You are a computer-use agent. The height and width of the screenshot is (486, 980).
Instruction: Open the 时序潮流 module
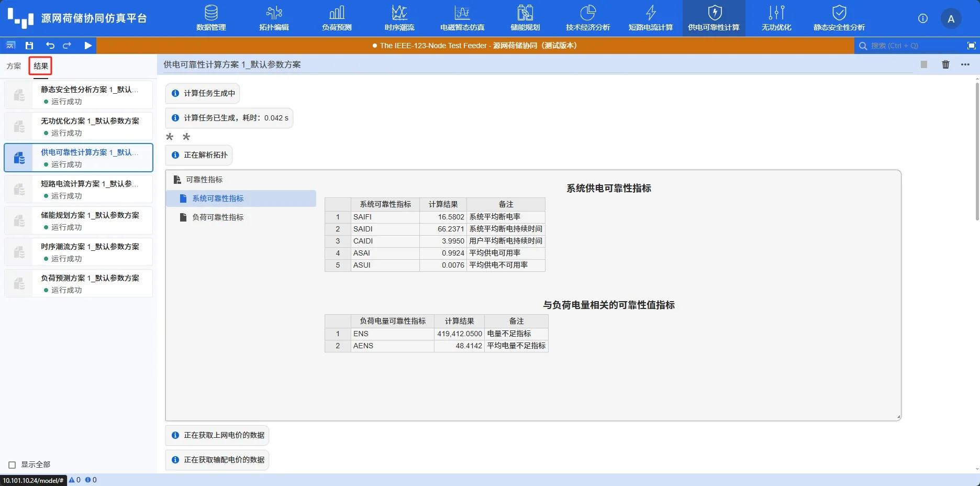coord(399,18)
